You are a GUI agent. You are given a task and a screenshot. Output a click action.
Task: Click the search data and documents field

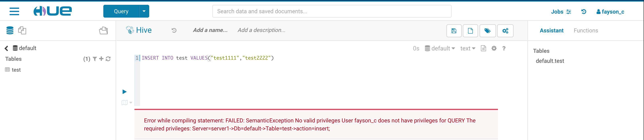click(332, 11)
